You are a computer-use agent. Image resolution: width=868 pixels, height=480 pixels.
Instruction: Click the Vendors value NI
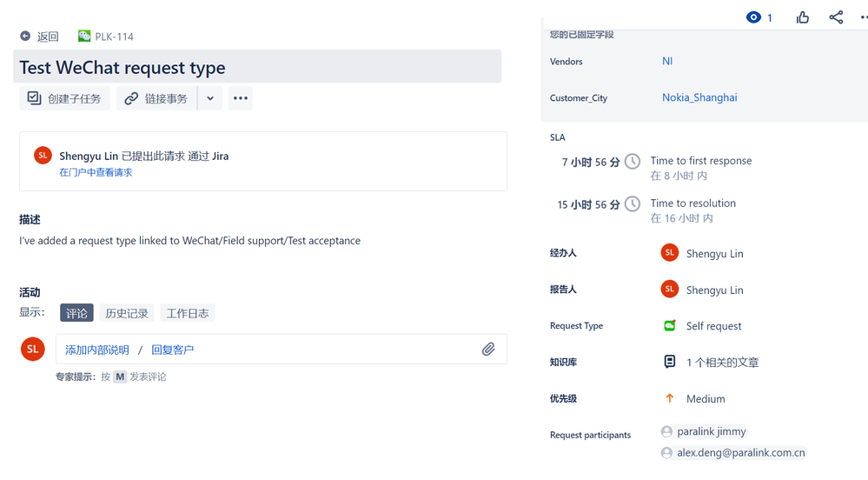pyautogui.click(x=667, y=61)
